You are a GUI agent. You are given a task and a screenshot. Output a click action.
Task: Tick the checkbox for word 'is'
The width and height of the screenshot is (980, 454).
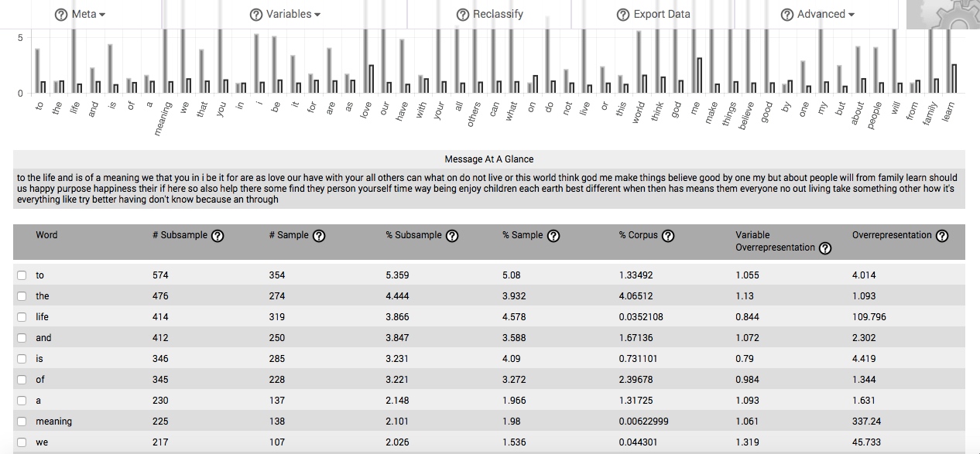(22, 359)
